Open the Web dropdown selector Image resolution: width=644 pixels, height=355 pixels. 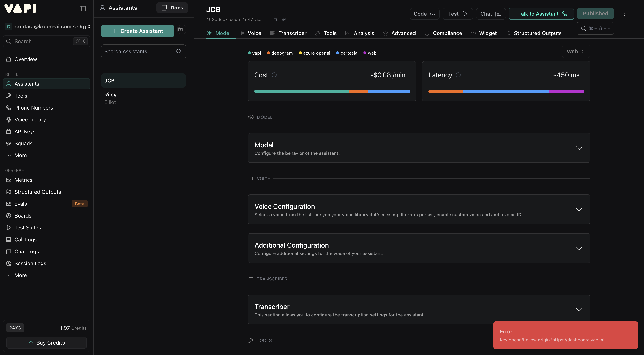[576, 51]
